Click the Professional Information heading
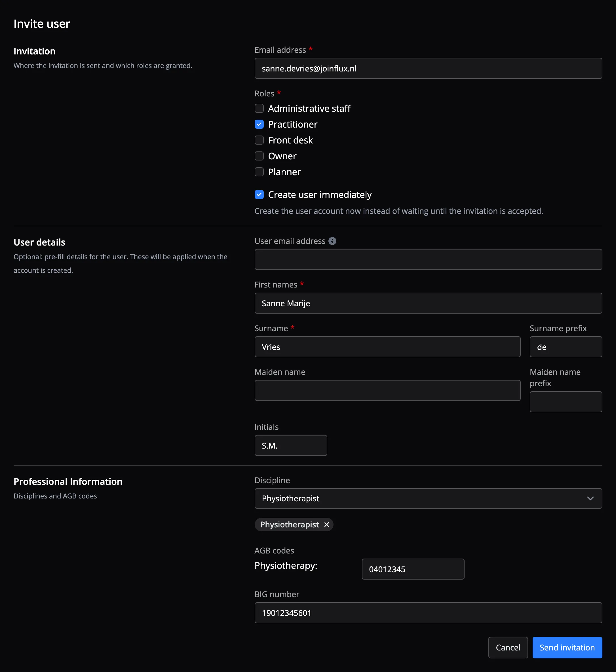Image resolution: width=616 pixels, height=672 pixels. [x=68, y=482]
